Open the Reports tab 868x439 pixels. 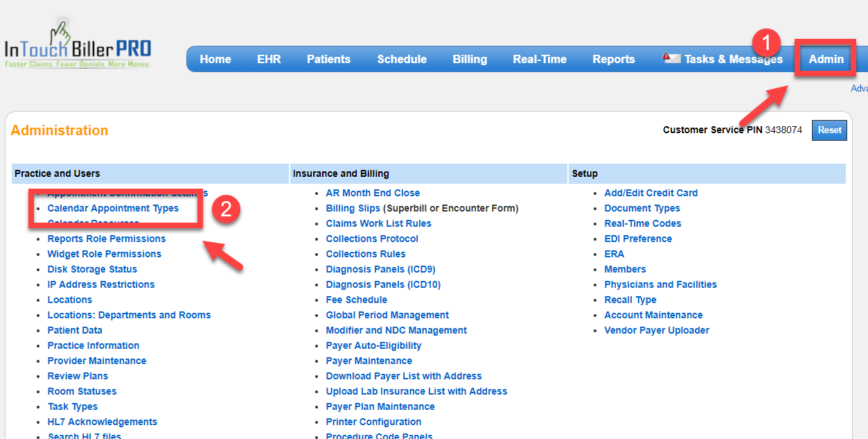pyautogui.click(x=613, y=59)
